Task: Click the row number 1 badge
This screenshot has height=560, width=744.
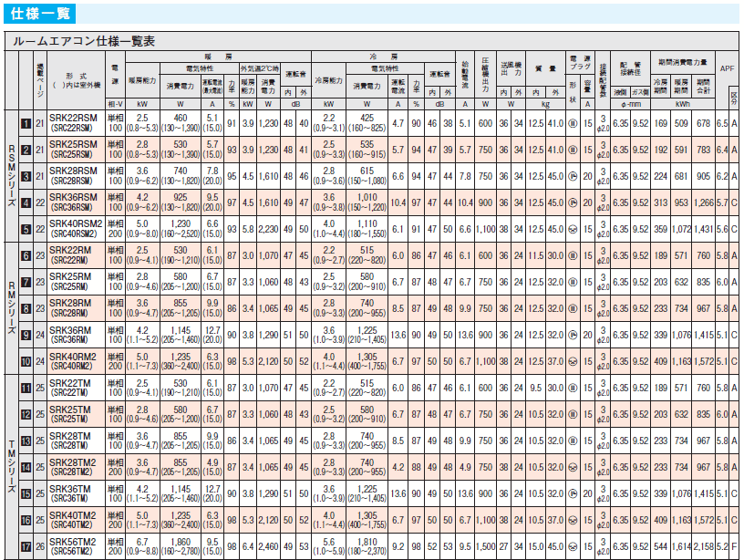Action: (26, 123)
